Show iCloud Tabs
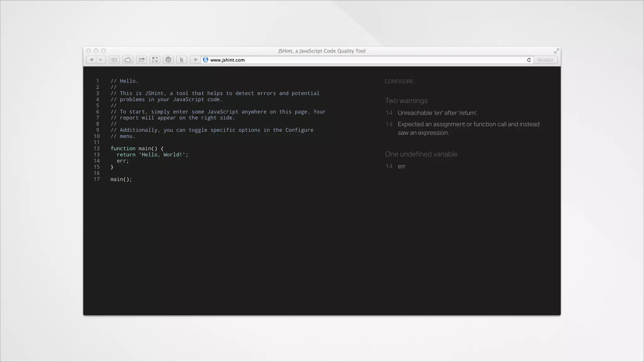 (x=128, y=60)
